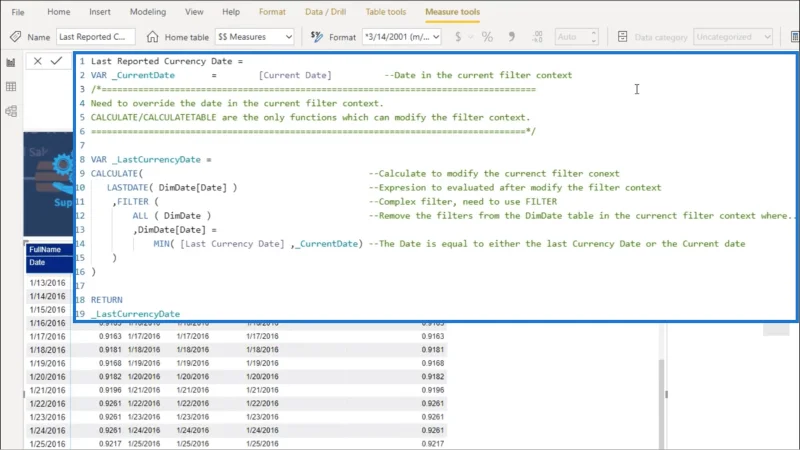The width and height of the screenshot is (800, 450).
Task: Click the RETURN keyword
Action: (107, 299)
